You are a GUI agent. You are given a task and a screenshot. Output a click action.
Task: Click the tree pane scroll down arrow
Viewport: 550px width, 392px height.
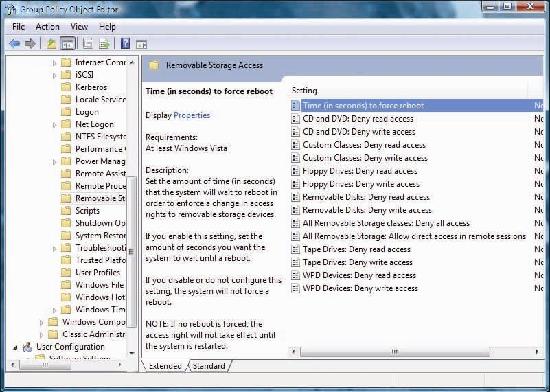pos(132,353)
